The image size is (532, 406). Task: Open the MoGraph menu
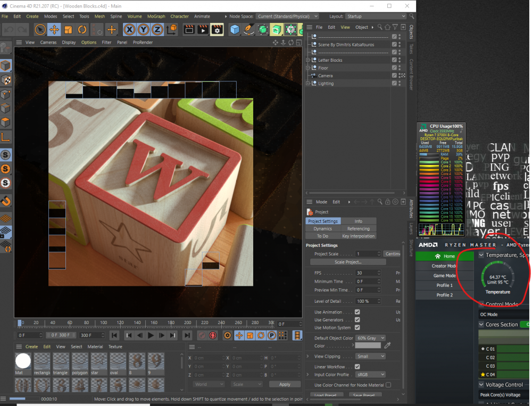tap(156, 16)
